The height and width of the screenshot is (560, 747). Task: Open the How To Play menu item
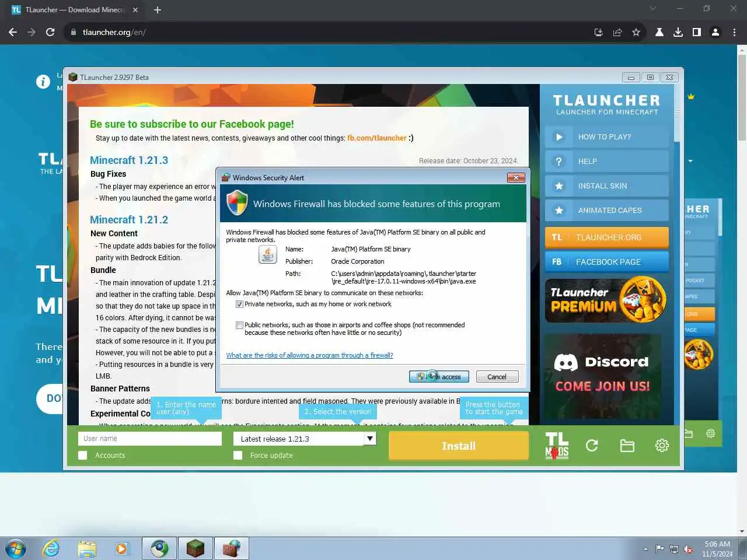(x=607, y=137)
